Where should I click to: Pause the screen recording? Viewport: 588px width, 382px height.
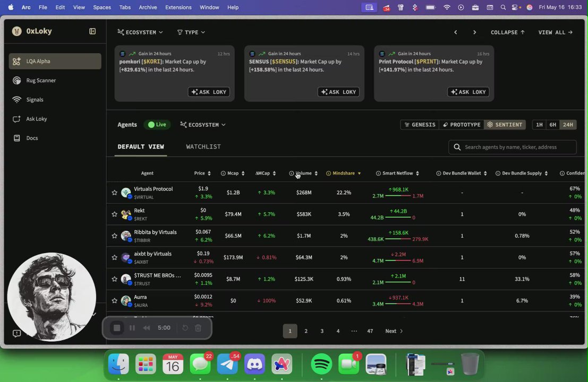(132, 328)
